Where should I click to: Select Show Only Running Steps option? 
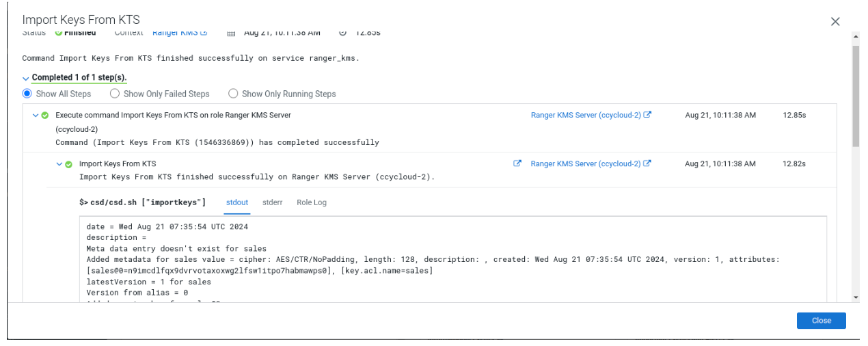[233, 94]
